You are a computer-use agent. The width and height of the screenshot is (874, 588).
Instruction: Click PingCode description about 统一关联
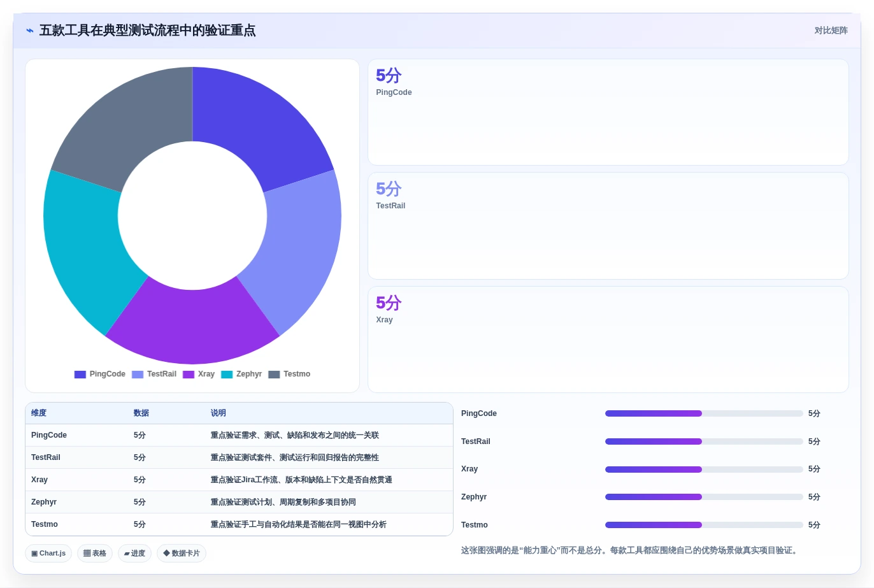[x=295, y=435]
